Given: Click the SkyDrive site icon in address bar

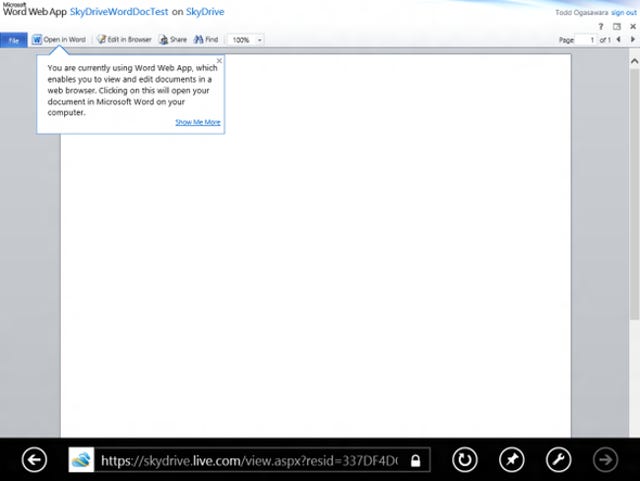Looking at the screenshot, I should [81, 460].
